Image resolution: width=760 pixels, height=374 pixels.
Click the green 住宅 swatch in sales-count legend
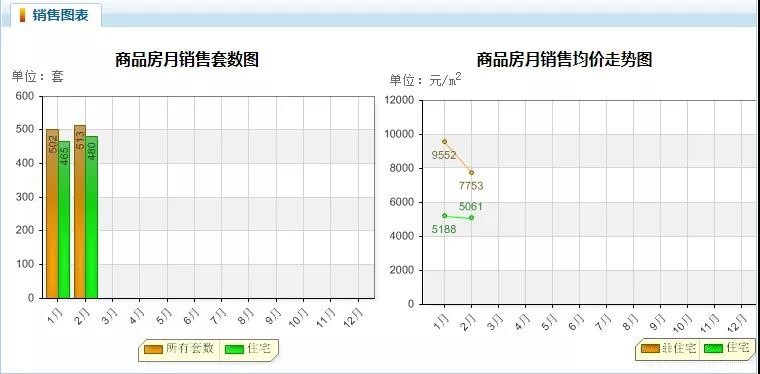click(x=235, y=349)
